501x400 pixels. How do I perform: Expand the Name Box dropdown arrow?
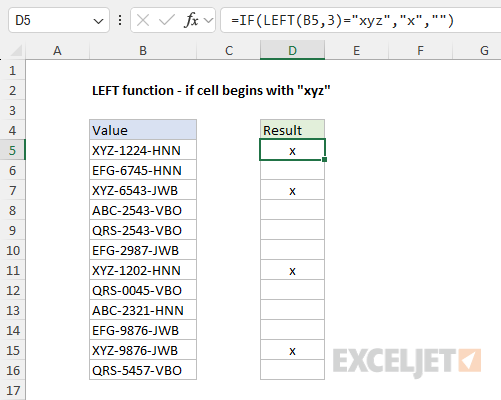pos(98,21)
